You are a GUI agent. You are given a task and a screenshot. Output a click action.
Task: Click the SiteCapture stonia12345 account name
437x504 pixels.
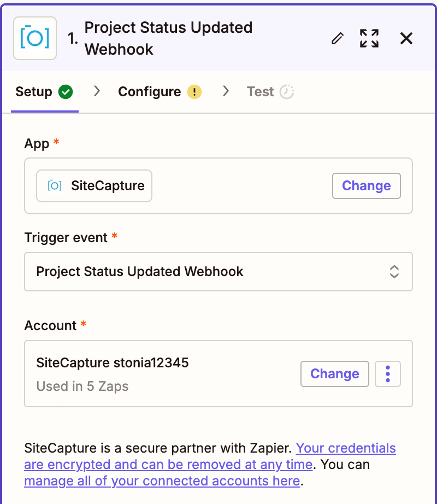[113, 363]
